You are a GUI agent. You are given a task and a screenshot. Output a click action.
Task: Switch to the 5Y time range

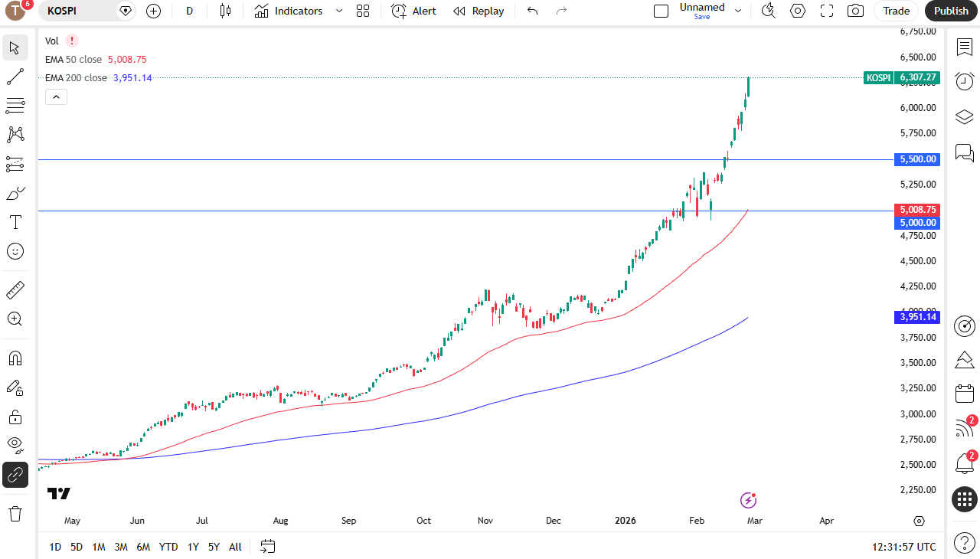[x=214, y=547]
